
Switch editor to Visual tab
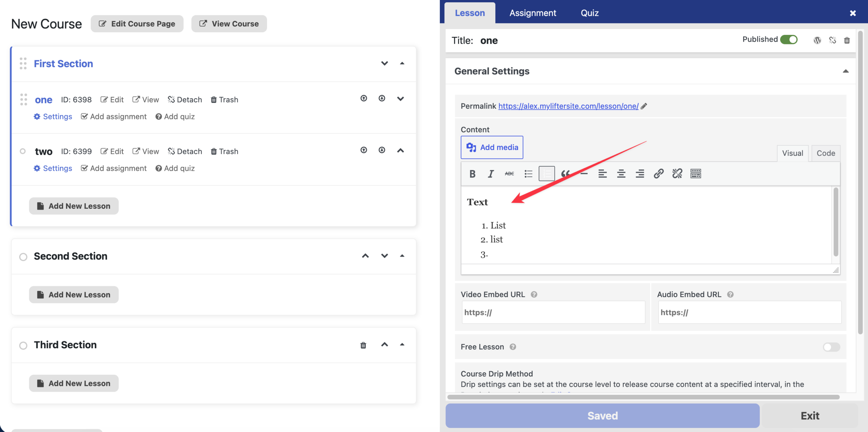792,153
